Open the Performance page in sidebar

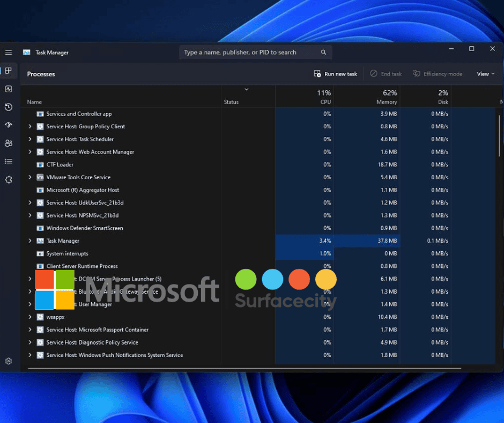9,89
